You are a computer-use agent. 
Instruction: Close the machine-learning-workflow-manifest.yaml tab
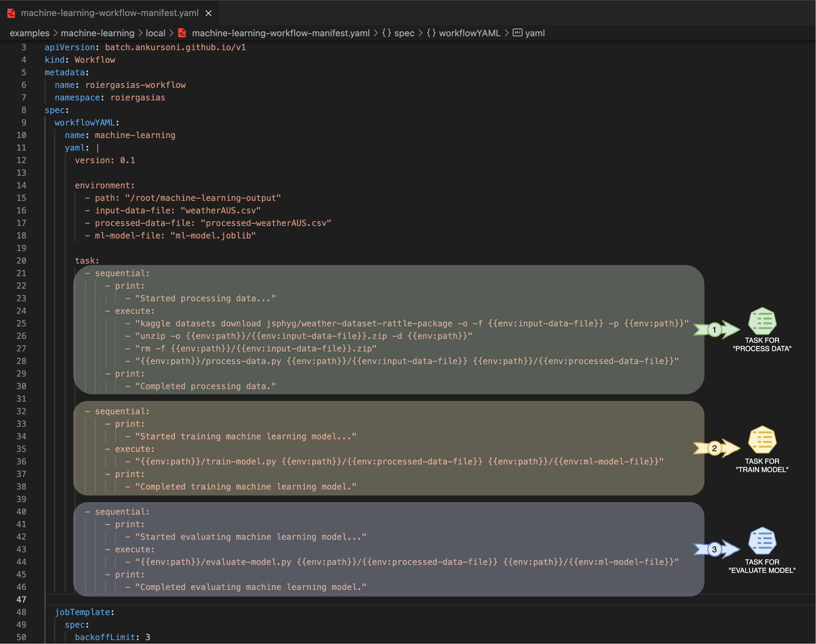coord(208,13)
